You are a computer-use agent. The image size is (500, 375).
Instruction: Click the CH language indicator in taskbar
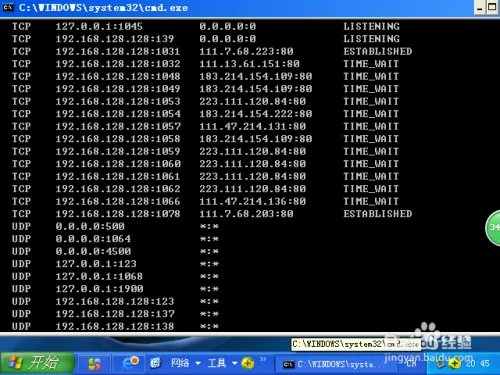click(x=411, y=364)
